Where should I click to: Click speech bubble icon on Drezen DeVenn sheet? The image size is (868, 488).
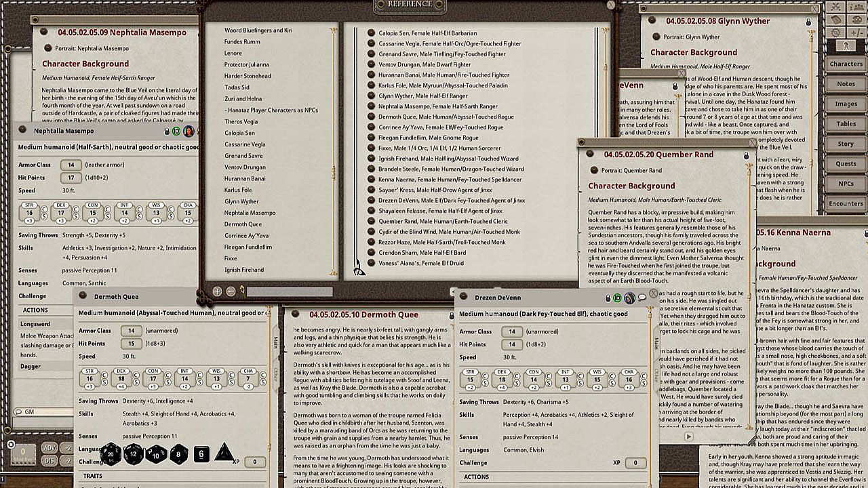point(642,298)
